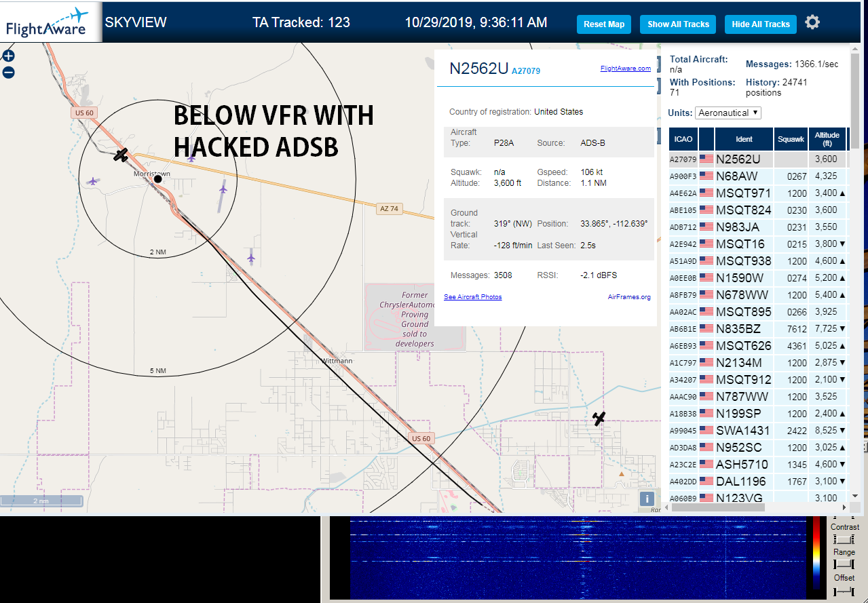Select the purple aircraft west of Morristown
This screenshot has height=603, width=868.
tap(92, 181)
